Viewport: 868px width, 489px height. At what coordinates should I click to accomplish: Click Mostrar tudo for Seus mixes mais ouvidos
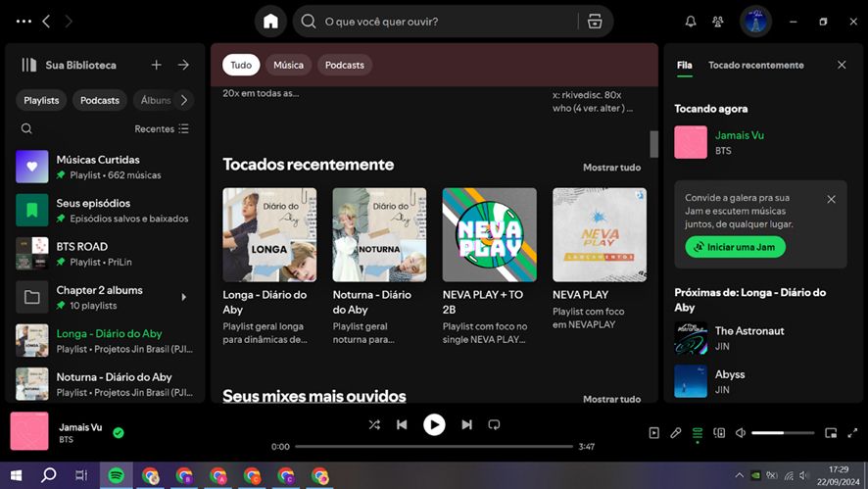[x=611, y=399]
